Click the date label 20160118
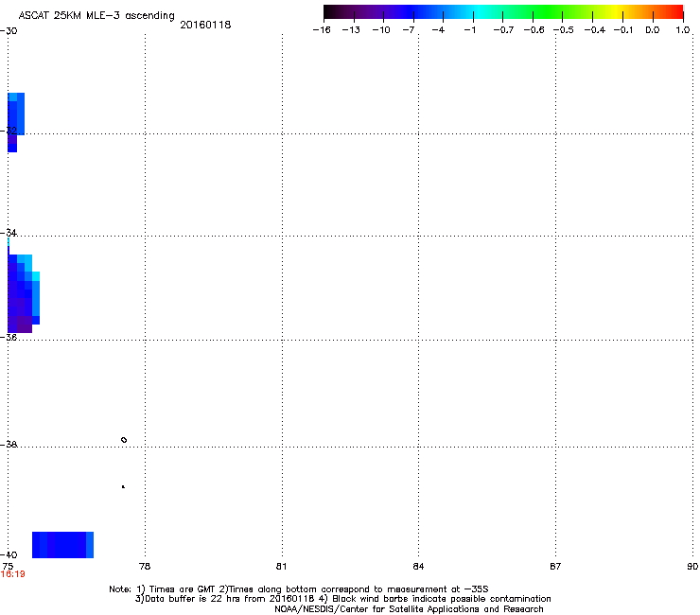Screen dimensions: 700x615 [x=205, y=25]
